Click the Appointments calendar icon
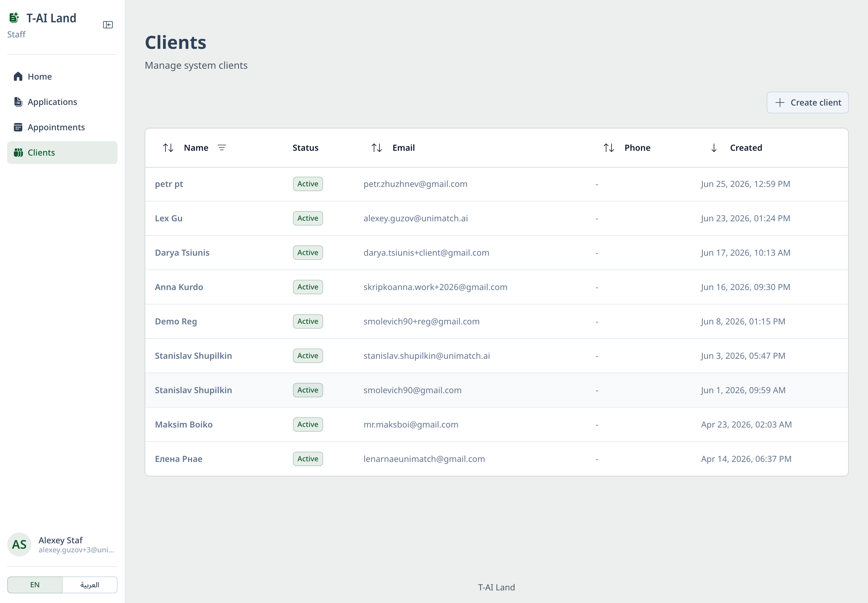Image resolution: width=868 pixels, height=603 pixels. click(x=18, y=127)
